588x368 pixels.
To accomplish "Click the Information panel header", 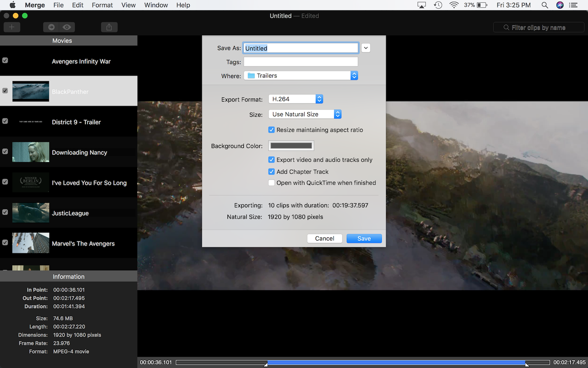I will [x=68, y=276].
